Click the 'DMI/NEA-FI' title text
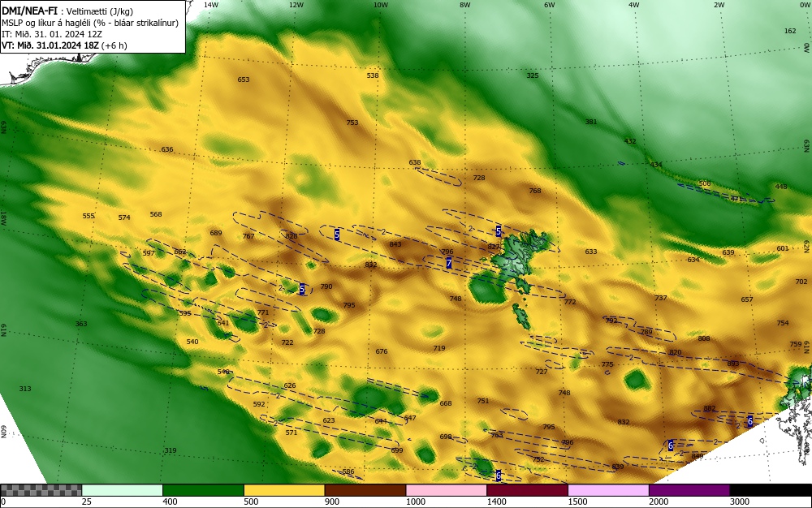Viewport: 812px width, 508px height. pyautogui.click(x=30, y=12)
